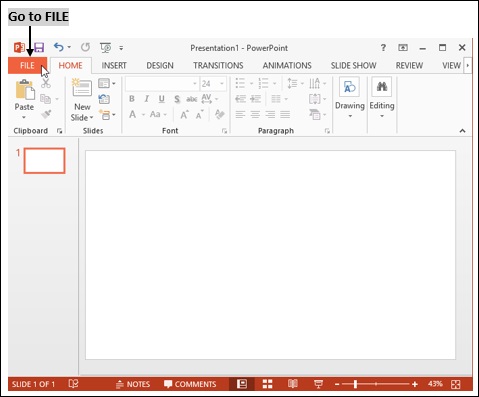479x397 pixels.
Task: Click the NOTES button in status bar
Action: tap(133, 384)
